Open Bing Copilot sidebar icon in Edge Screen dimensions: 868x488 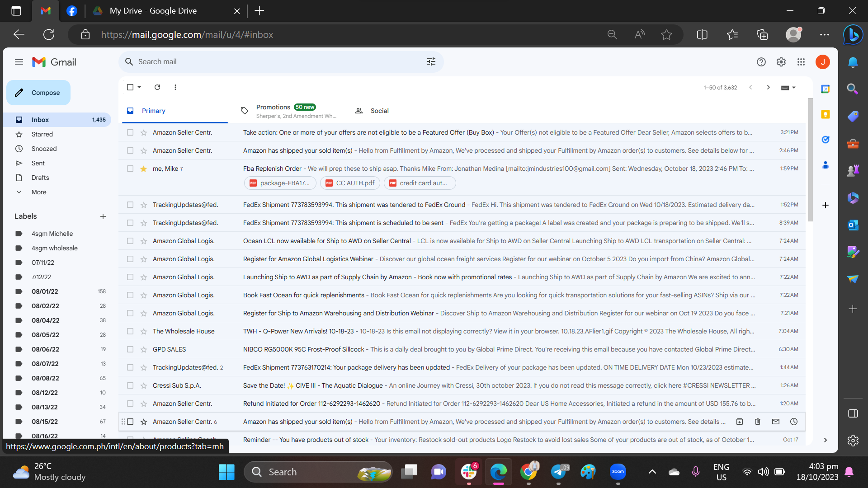click(853, 34)
